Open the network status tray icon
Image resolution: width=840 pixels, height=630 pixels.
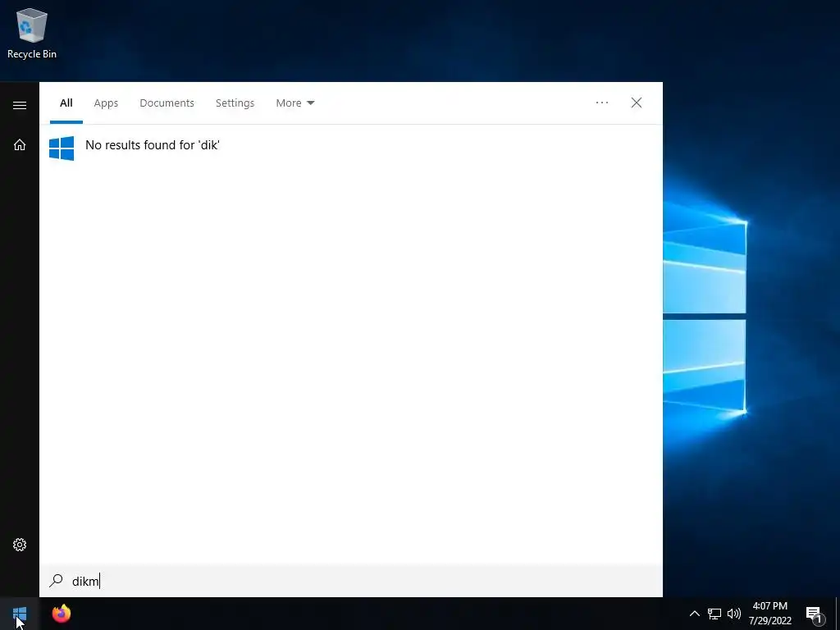(714, 614)
